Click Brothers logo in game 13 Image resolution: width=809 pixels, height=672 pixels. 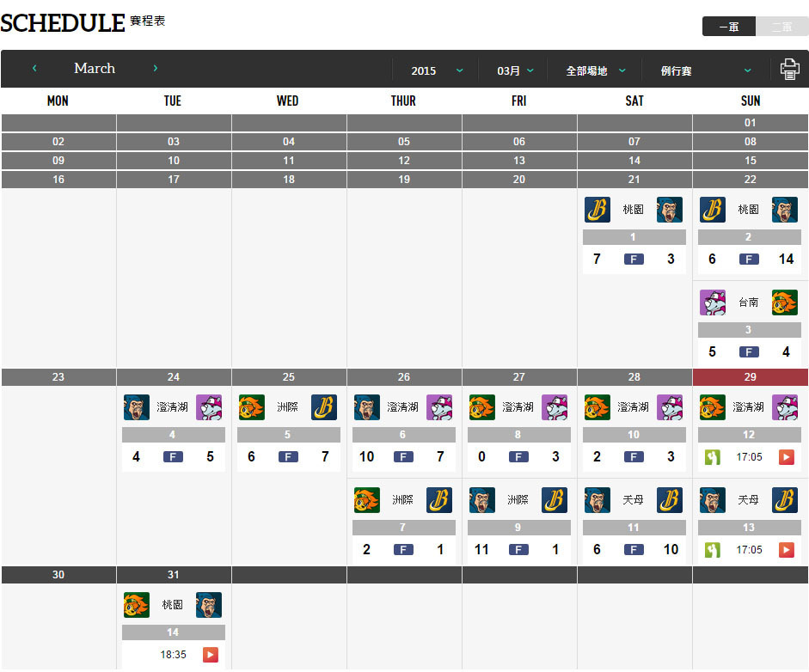tap(785, 500)
